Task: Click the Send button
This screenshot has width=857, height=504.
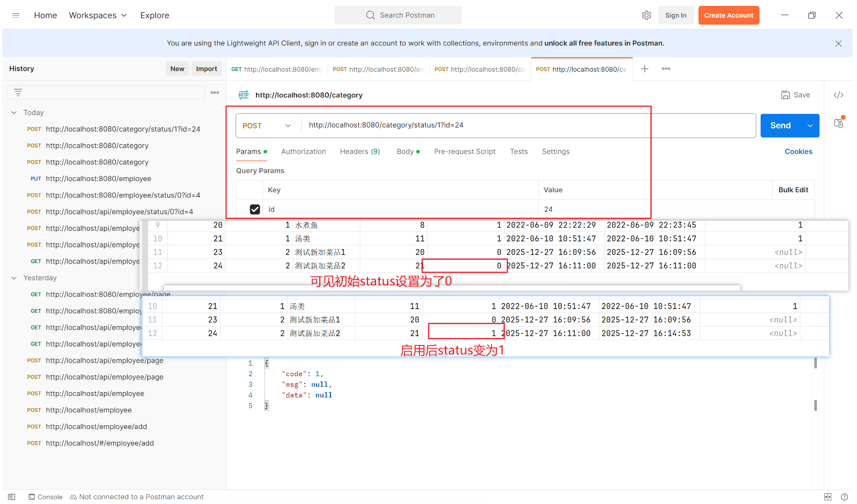Action: tap(780, 125)
